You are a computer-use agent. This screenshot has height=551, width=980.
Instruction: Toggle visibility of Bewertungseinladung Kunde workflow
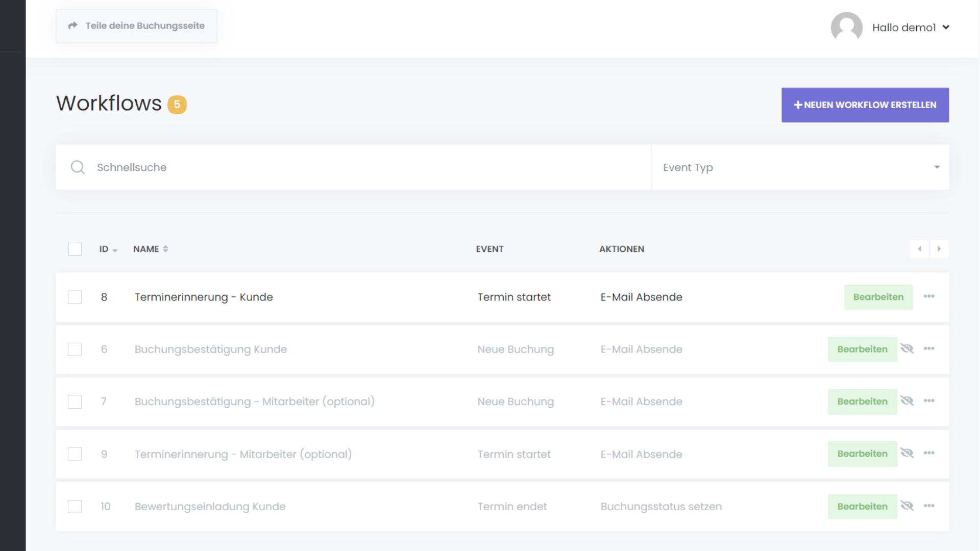coord(906,506)
